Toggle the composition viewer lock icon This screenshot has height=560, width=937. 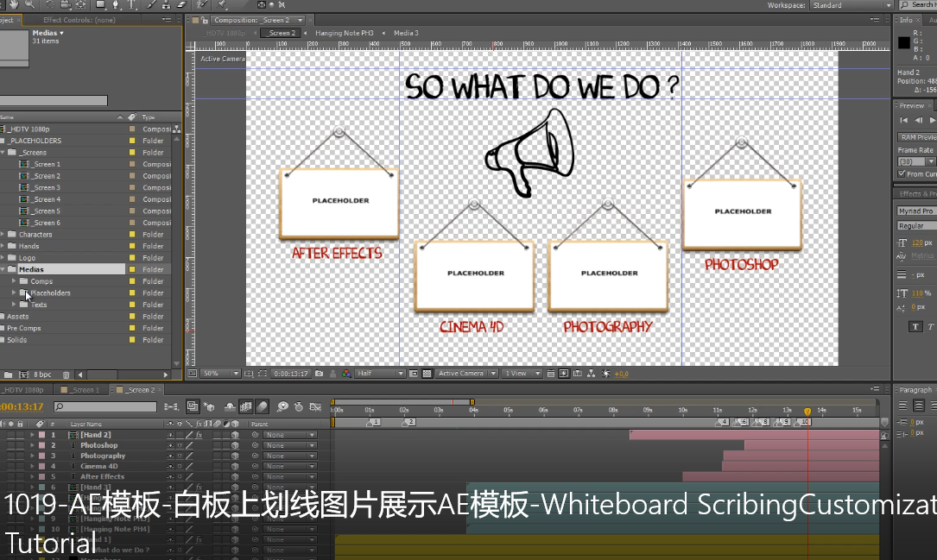pos(205,21)
